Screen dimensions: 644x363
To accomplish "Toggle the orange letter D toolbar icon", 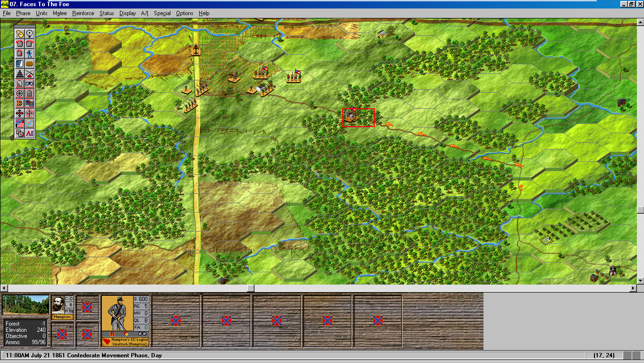I will [19, 103].
